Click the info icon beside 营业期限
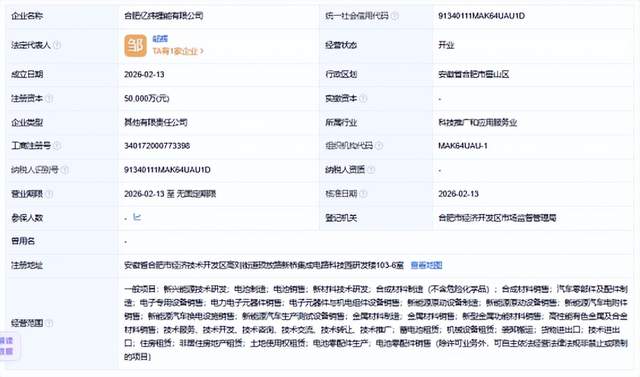This screenshot has height=377, width=640. tap(49, 194)
